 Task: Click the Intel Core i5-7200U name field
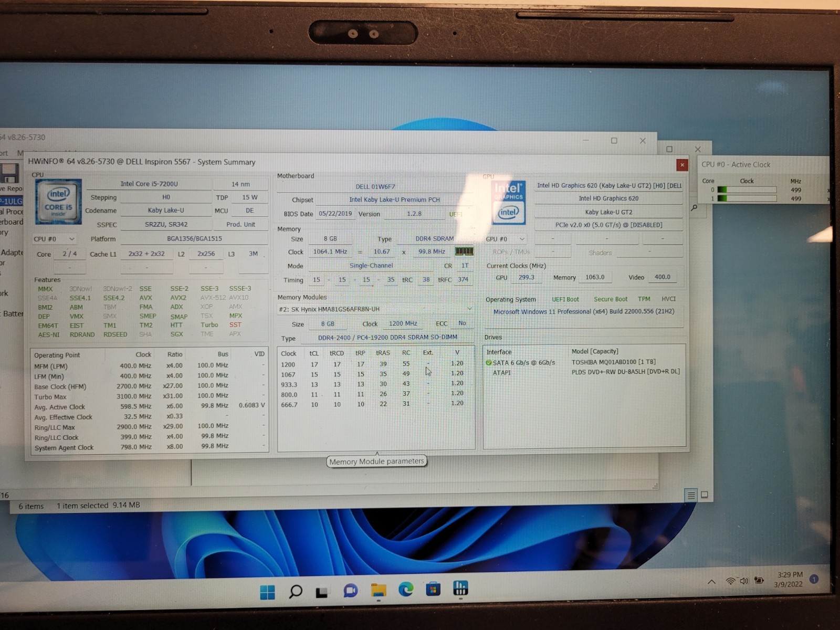click(149, 184)
